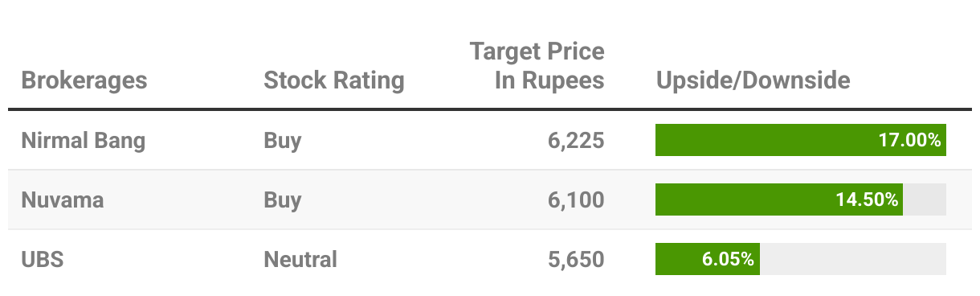Click the 6.05% percentage label
Image resolution: width=980 pixels, height=296 pixels.
click(727, 259)
